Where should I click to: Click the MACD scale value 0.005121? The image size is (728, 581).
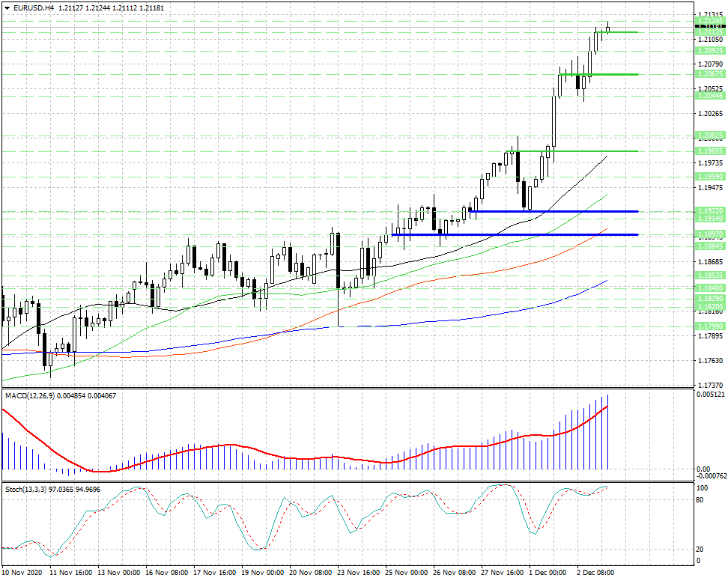click(x=710, y=395)
